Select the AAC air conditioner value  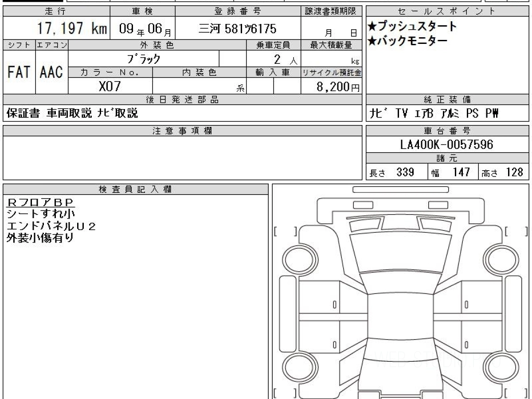tap(52, 72)
